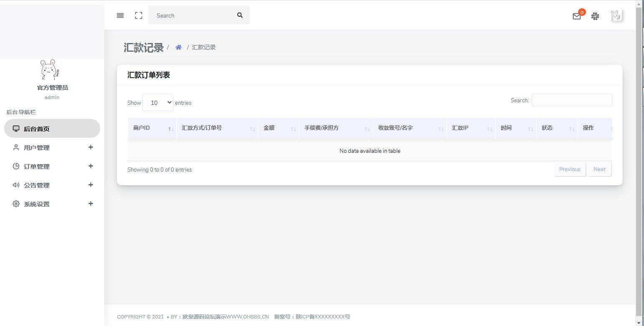Click the Next pagination button

click(599, 169)
